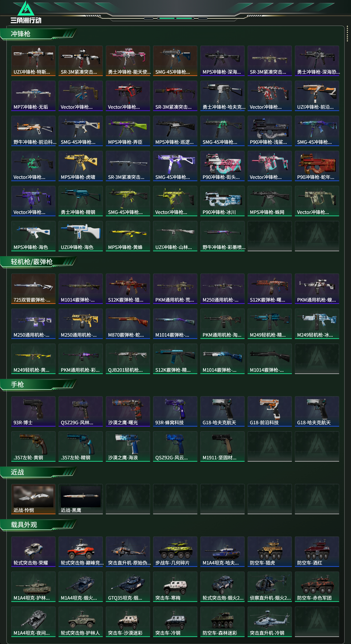
Task: Click the green page indicator bar at top
Action: point(176,18)
